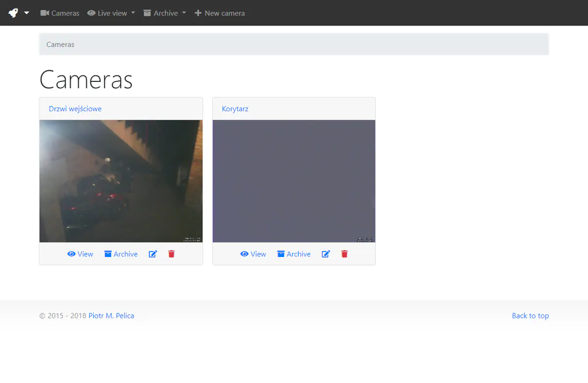This screenshot has height=383, width=588.
Task: Open the Live view dropdown menu
Action: (x=111, y=13)
